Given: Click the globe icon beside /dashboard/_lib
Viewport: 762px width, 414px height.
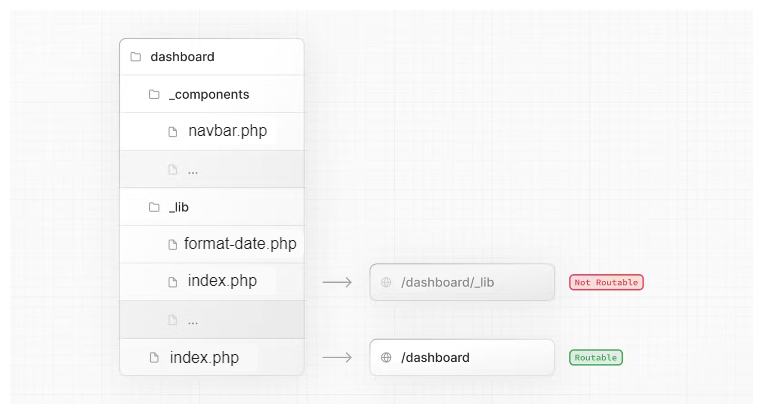Looking at the screenshot, I should pos(386,283).
